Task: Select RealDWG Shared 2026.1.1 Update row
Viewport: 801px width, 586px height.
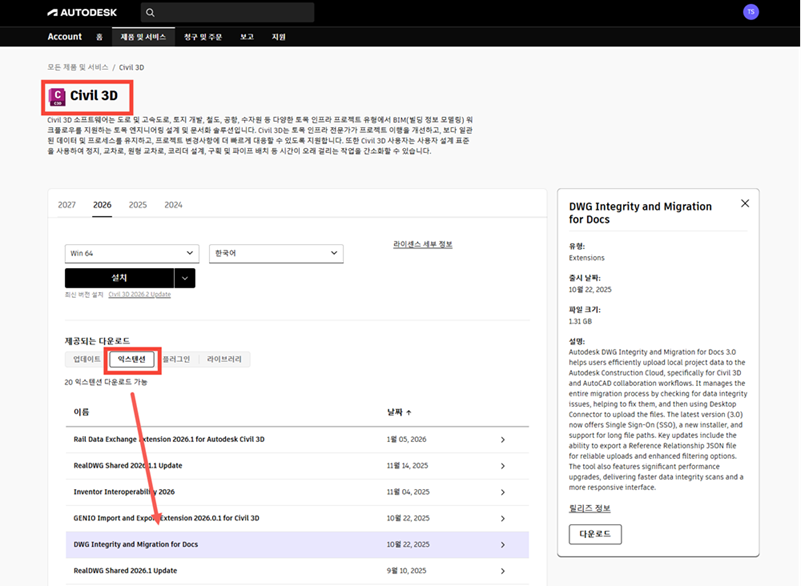Action: pos(297,466)
